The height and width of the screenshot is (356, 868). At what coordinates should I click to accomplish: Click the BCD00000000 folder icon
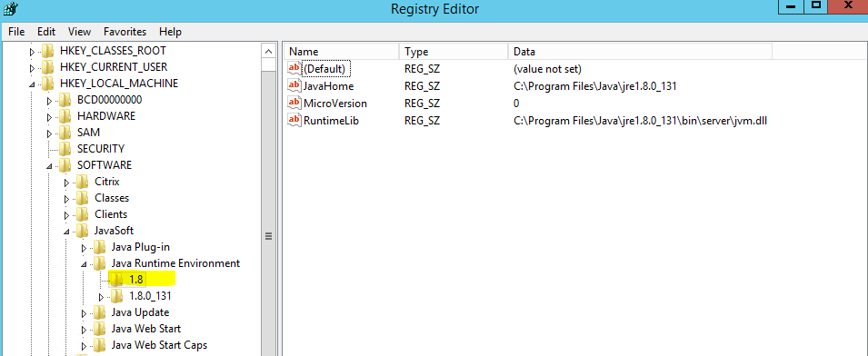tap(65, 100)
